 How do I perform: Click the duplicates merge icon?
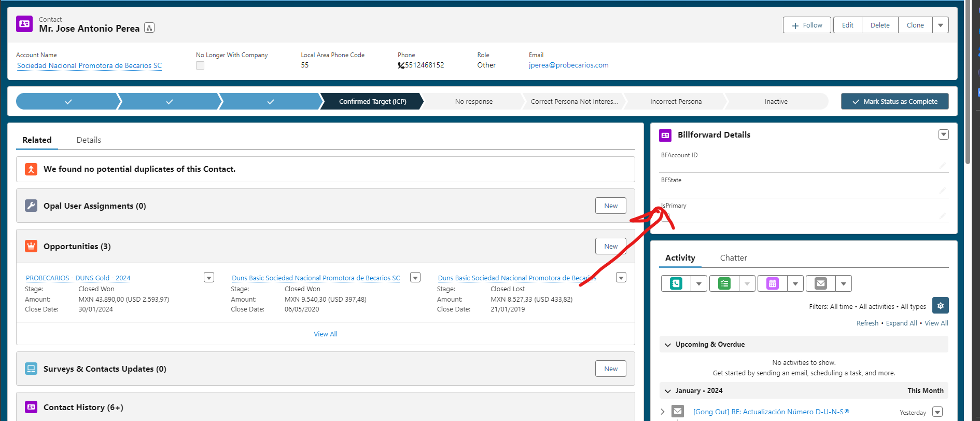[31, 169]
